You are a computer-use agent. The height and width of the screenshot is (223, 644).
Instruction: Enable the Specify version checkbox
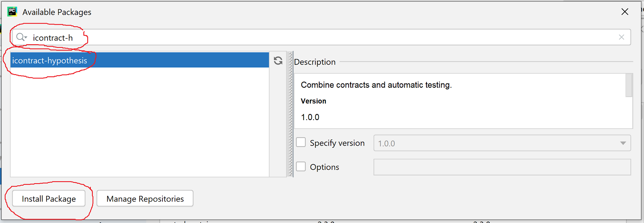coord(301,142)
